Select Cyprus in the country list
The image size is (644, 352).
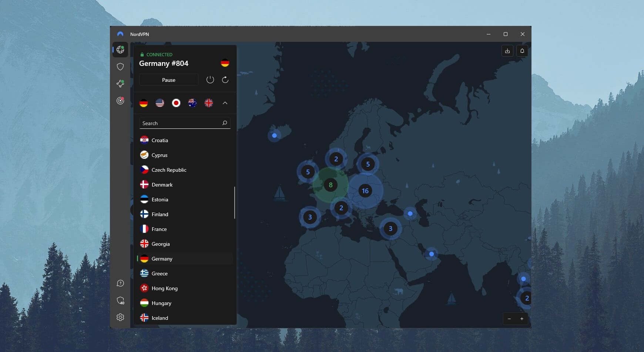tap(185, 155)
